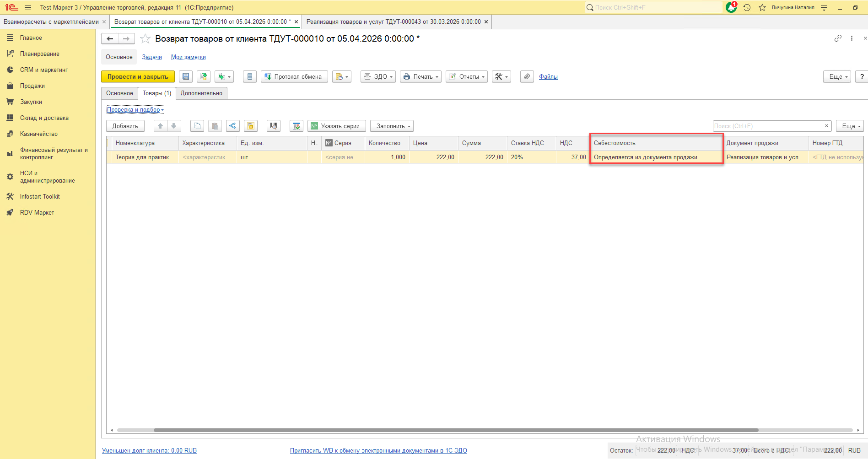Click the horizontal scrollbar under the table
Image resolution: width=868 pixels, height=459 pixels.
[455, 430]
